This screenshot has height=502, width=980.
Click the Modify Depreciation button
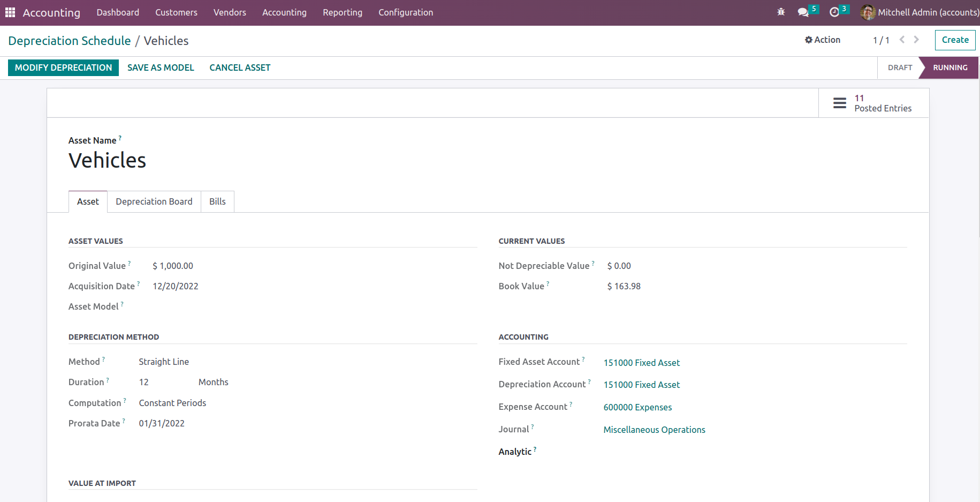click(x=63, y=68)
